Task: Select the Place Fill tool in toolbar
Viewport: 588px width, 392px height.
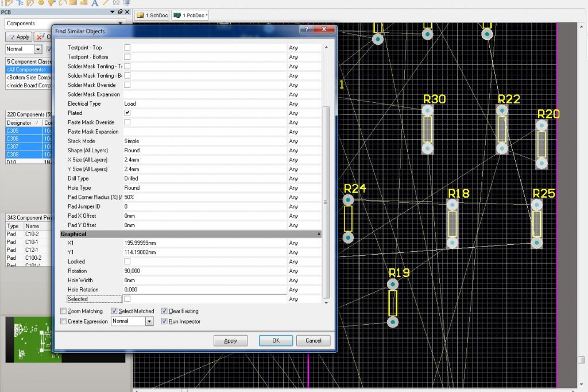Action: click(73, 3)
